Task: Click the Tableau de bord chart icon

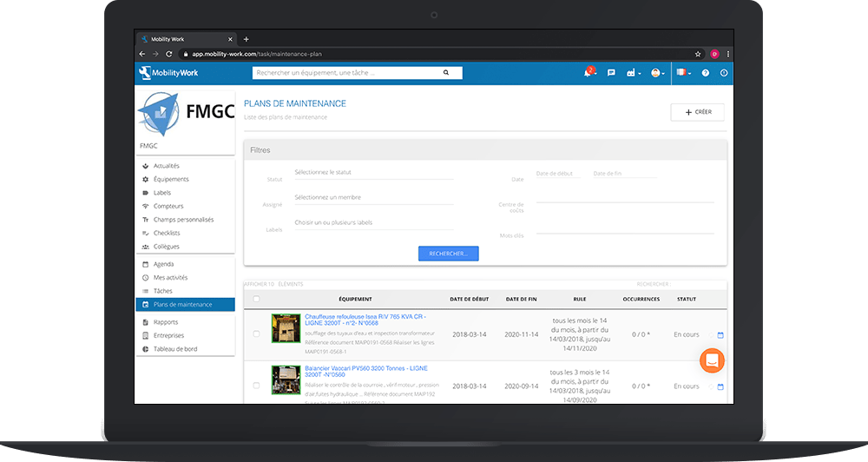Action: pos(146,349)
